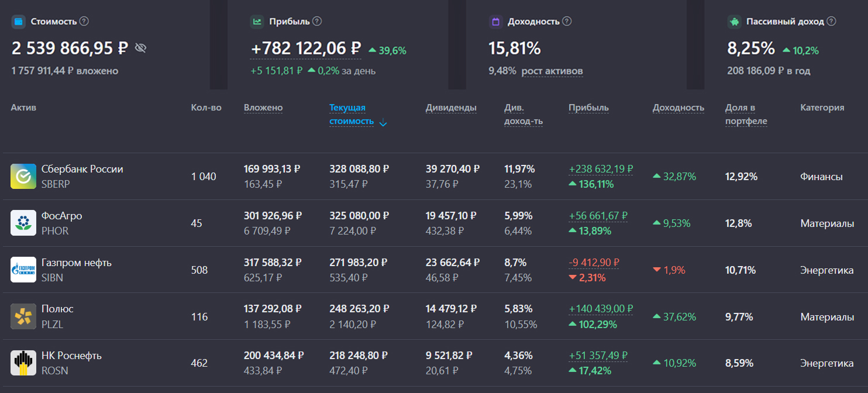
Task: Click Gazprom Neft loss value -9 412,90 ₽
Action: (593, 263)
